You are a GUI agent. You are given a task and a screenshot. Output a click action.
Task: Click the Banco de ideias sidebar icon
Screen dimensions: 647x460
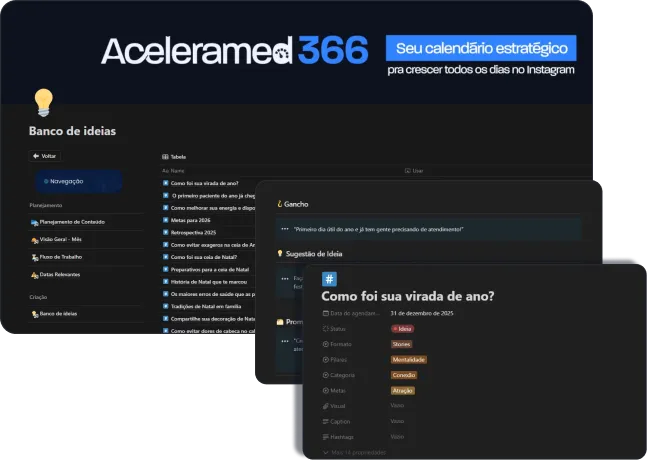tap(35, 314)
